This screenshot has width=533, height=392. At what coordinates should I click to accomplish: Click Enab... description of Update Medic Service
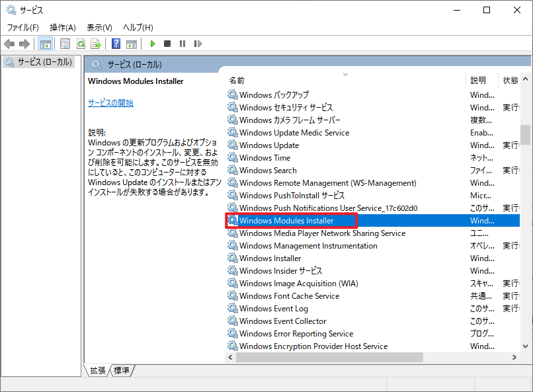tap(481, 133)
